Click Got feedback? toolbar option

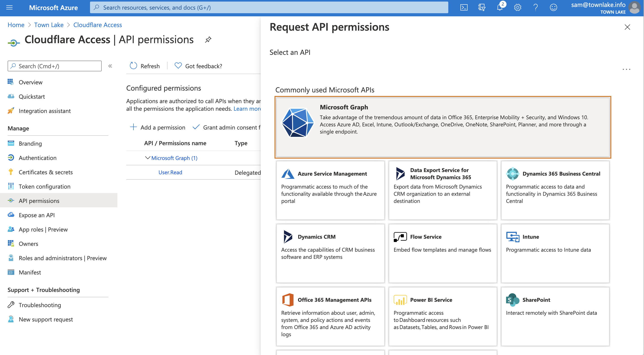pos(199,66)
